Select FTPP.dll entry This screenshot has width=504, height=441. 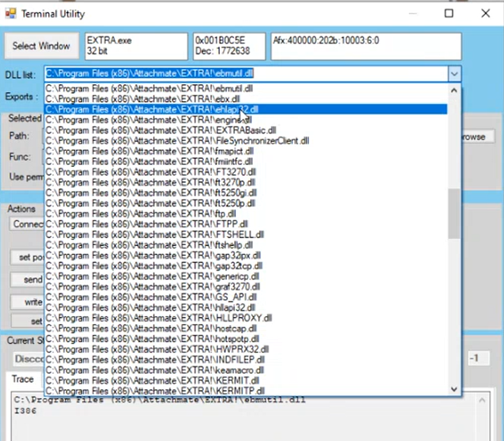[245, 224]
